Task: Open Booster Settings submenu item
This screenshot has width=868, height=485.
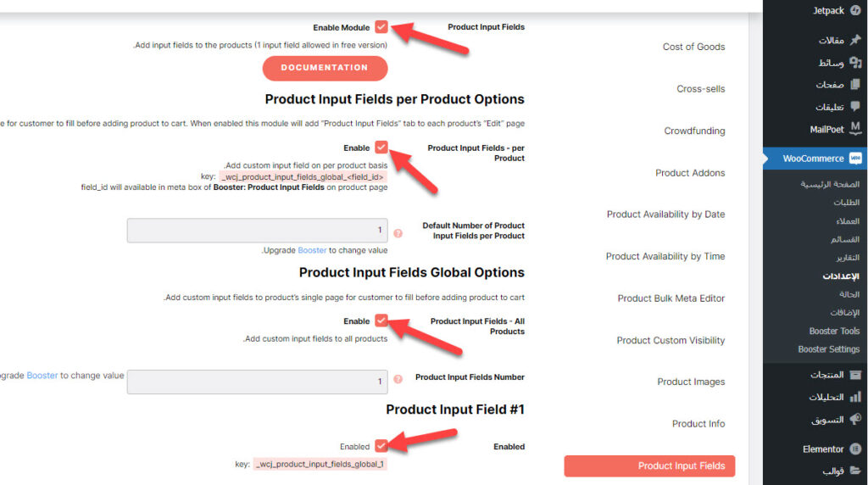Action: (828, 349)
